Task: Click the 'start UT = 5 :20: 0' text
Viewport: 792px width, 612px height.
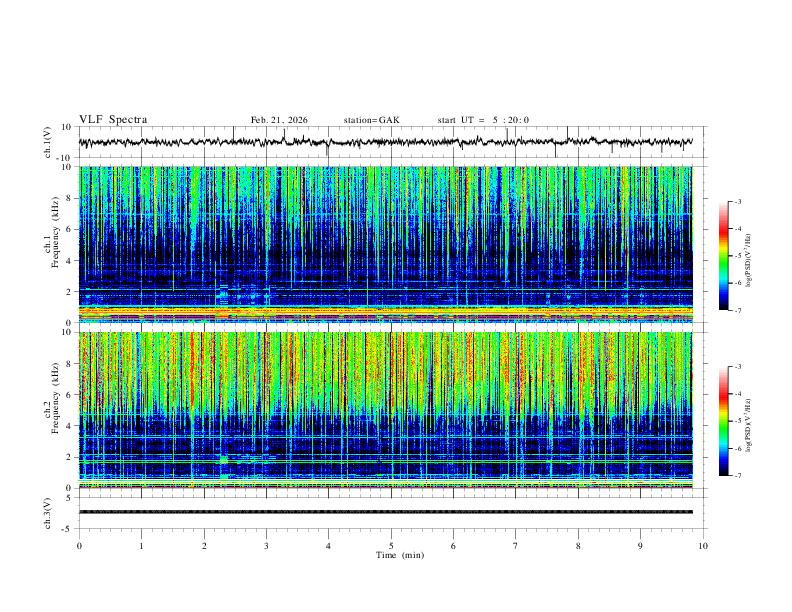Action: (x=483, y=120)
